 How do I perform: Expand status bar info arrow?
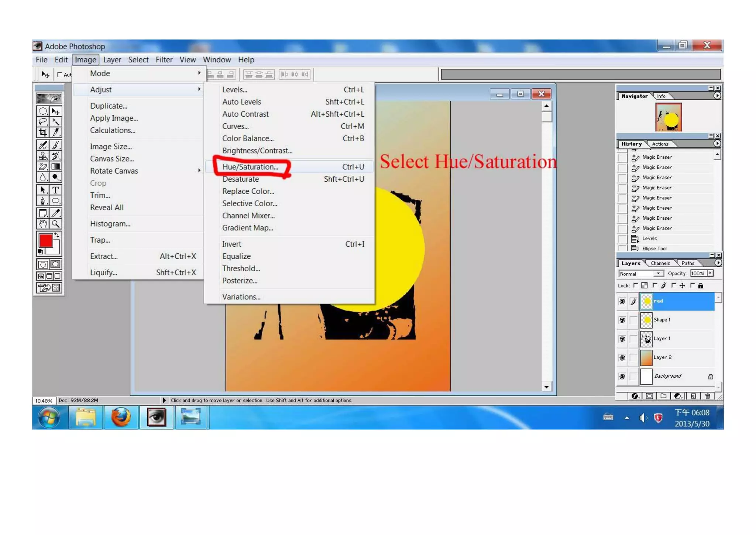pyautogui.click(x=164, y=400)
